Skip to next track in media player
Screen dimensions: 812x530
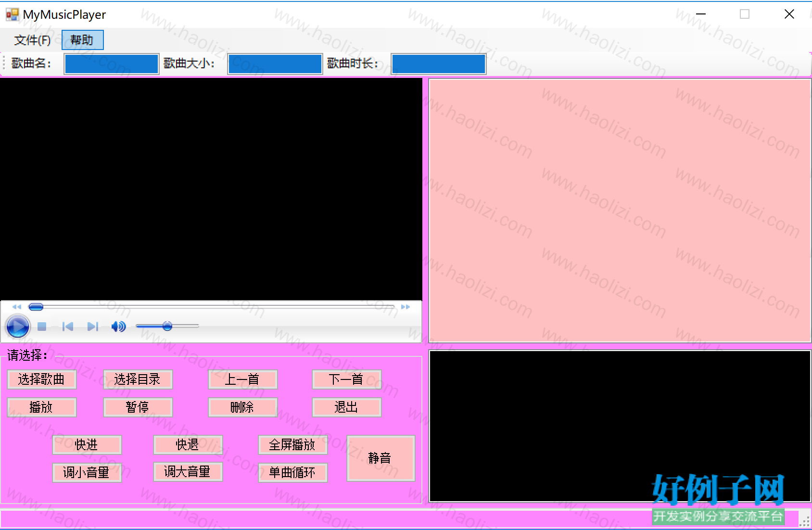click(x=93, y=327)
